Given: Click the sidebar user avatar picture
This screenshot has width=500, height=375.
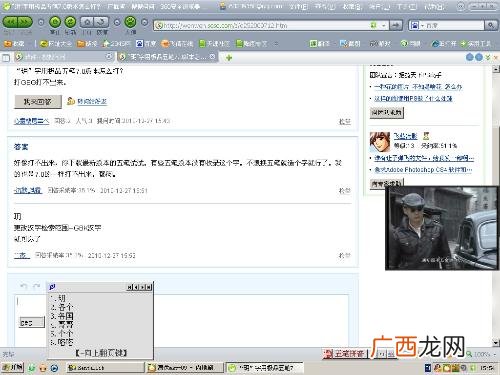Looking at the screenshot, I should (x=380, y=141).
